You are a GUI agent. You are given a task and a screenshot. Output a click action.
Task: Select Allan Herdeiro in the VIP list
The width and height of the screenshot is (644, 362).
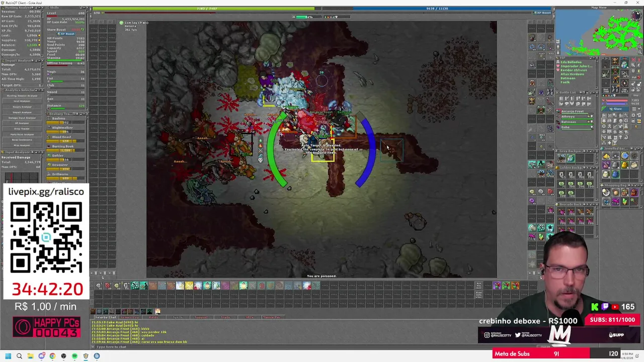pyautogui.click(x=573, y=74)
